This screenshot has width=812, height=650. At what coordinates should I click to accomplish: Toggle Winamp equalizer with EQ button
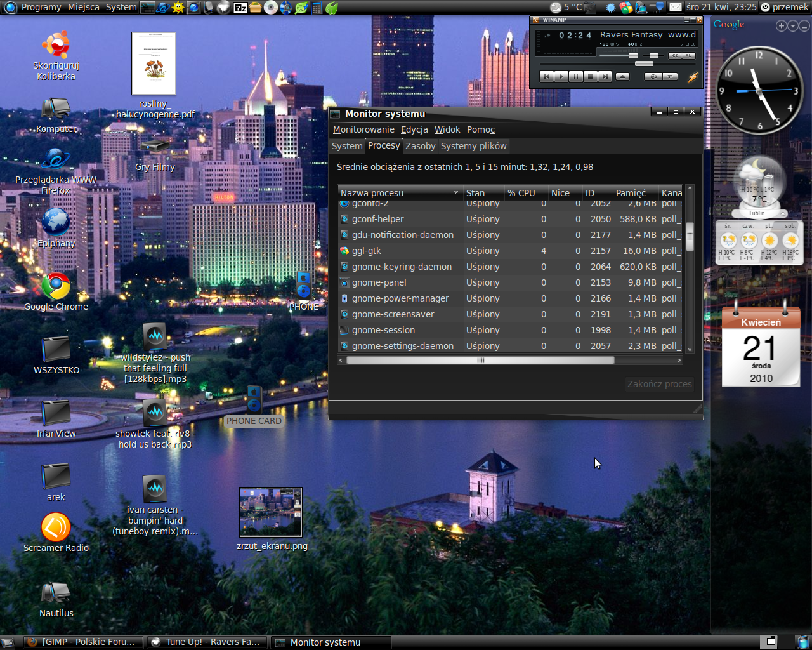pos(675,56)
